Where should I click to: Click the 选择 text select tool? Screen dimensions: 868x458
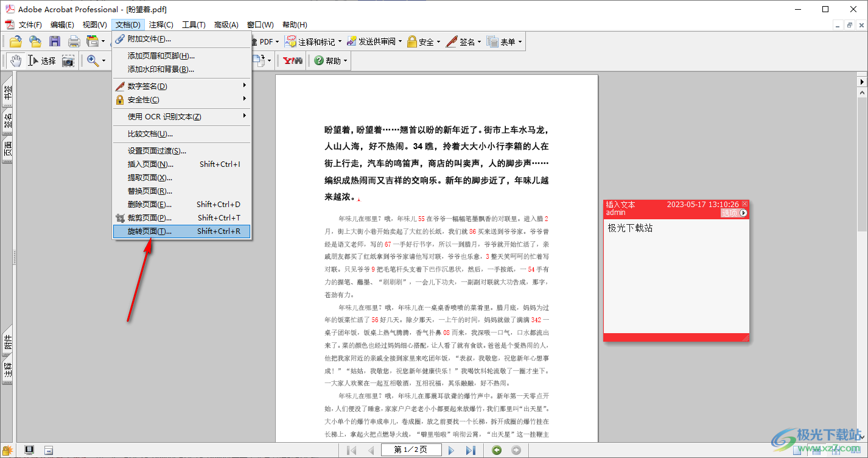coord(42,60)
